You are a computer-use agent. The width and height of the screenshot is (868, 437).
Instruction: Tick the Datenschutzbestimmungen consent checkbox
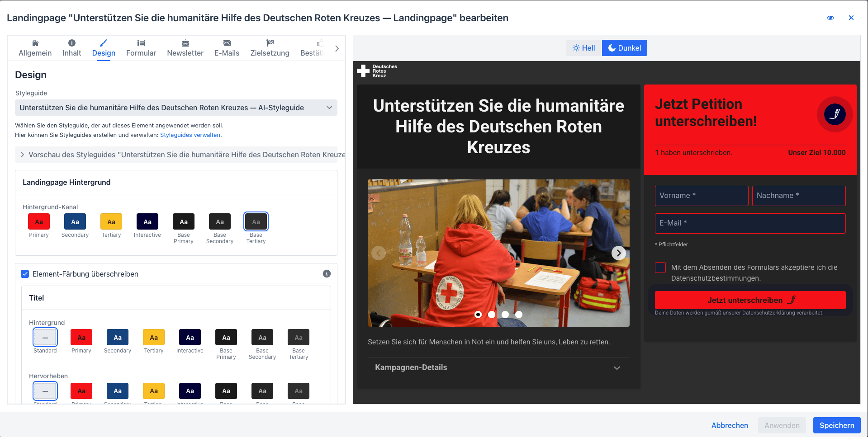click(x=660, y=268)
